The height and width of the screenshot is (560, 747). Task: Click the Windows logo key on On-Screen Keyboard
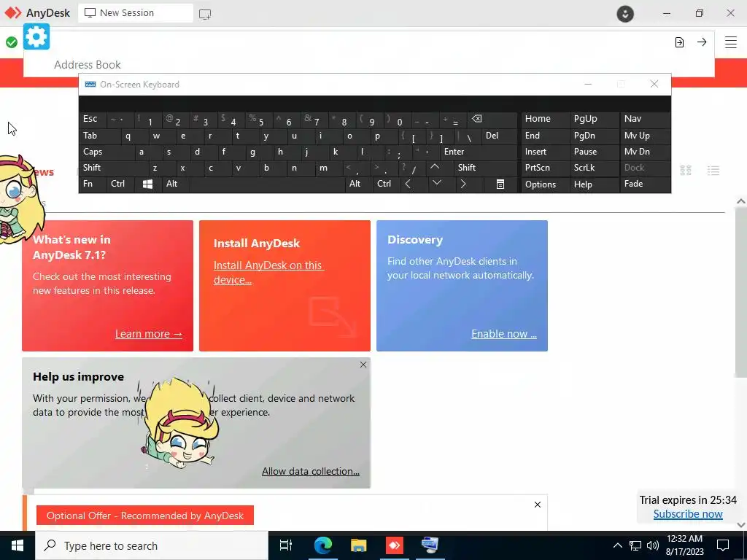coord(147,184)
